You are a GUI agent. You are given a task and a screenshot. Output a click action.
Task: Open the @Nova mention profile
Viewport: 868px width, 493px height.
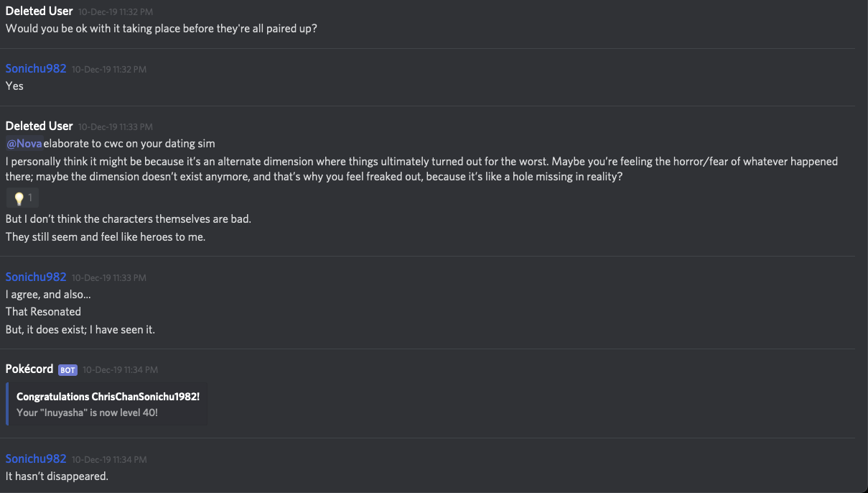click(x=24, y=144)
